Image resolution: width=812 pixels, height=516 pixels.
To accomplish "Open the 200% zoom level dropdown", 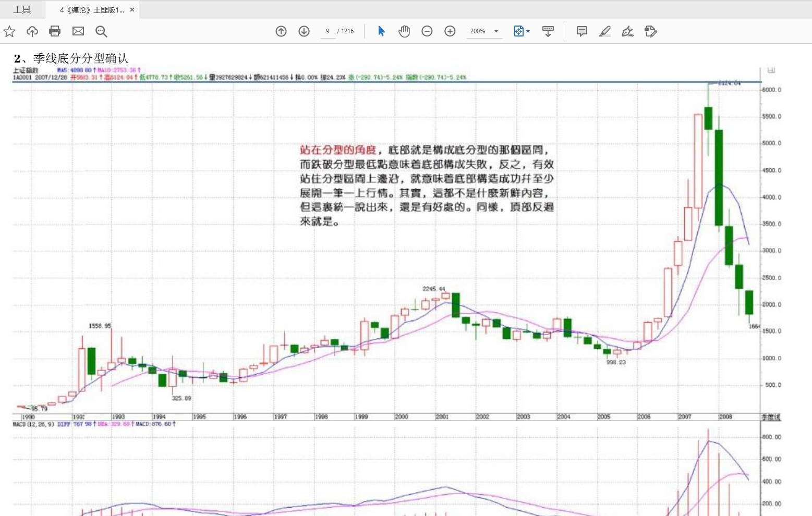I will [496, 31].
